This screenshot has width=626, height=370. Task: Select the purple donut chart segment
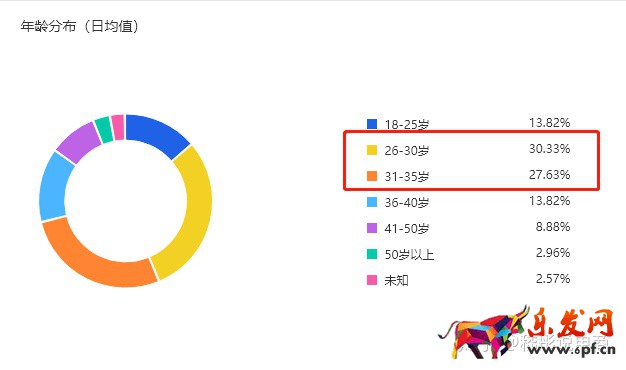click(80, 142)
